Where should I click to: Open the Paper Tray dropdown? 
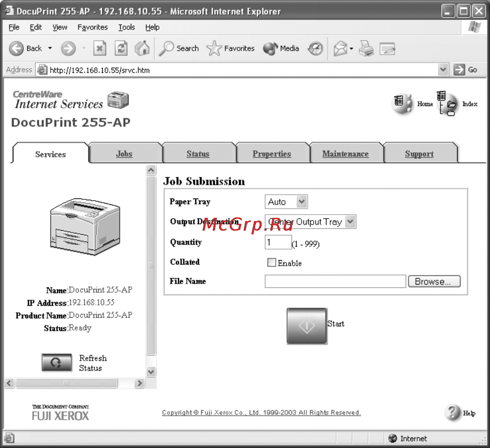tap(286, 202)
